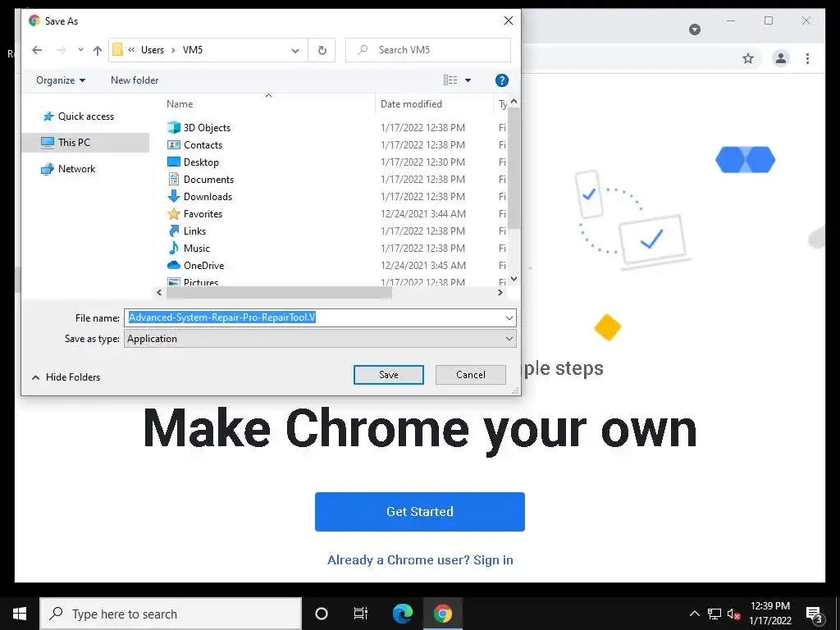The width and height of the screenshot is (840, 630).
Task: Open the Save As help icon
Action: click(501, 80)
